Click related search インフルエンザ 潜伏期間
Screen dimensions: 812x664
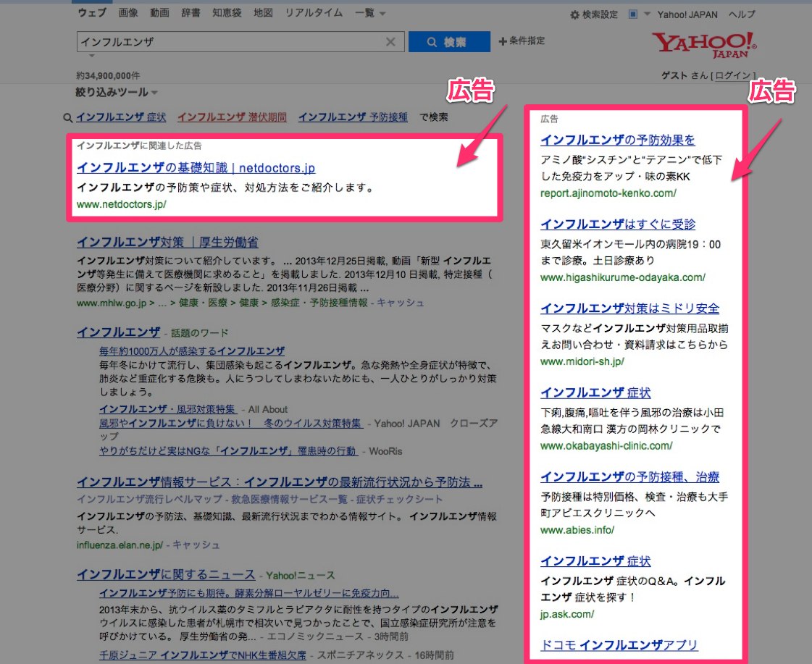[x=232, y=117]
